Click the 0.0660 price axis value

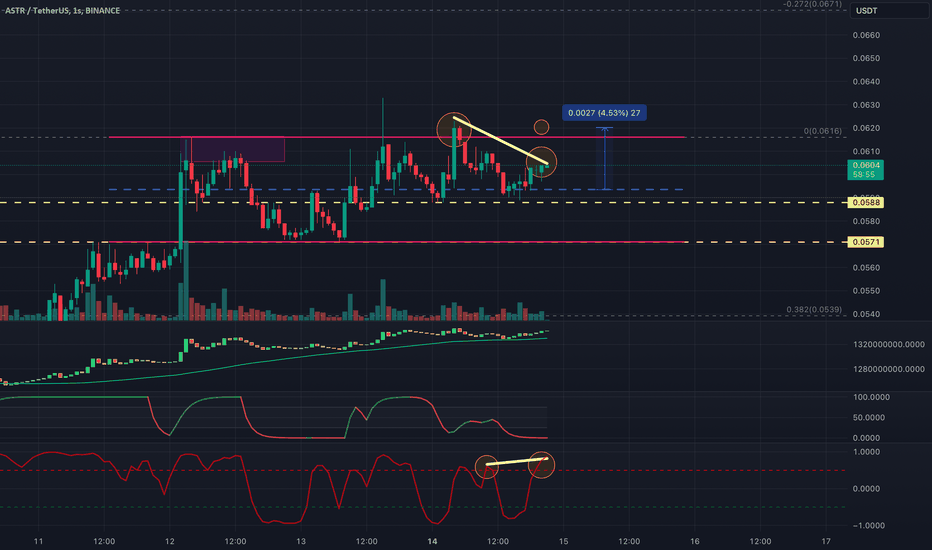pyautogui.click(x=866, y=35)
